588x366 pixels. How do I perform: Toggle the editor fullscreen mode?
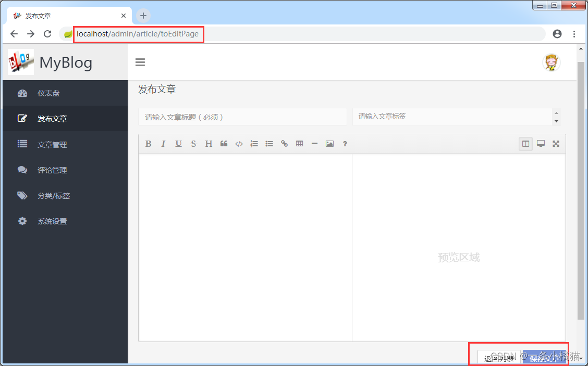click(556, 144)
